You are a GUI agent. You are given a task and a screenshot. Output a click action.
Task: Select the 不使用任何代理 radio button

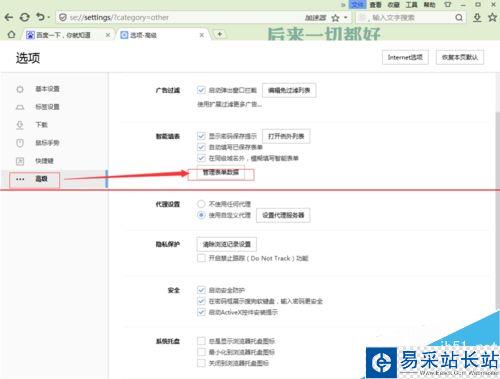point(201,204)
